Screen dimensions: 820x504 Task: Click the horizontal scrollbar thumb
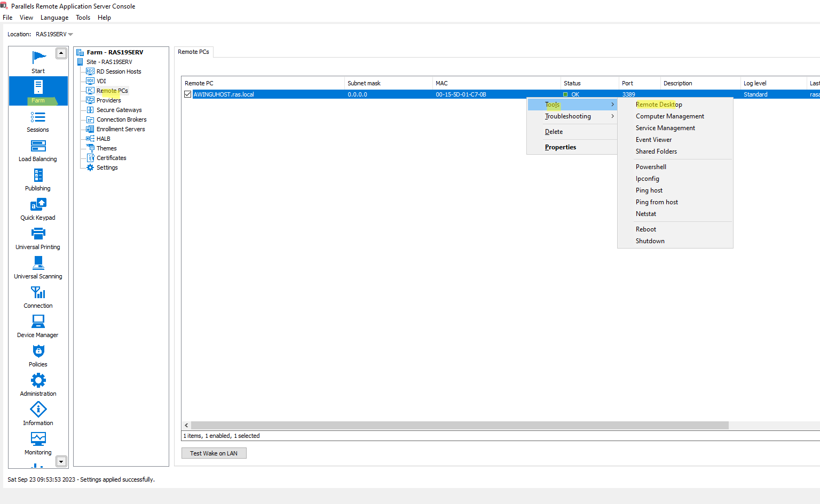pos(460,426)
